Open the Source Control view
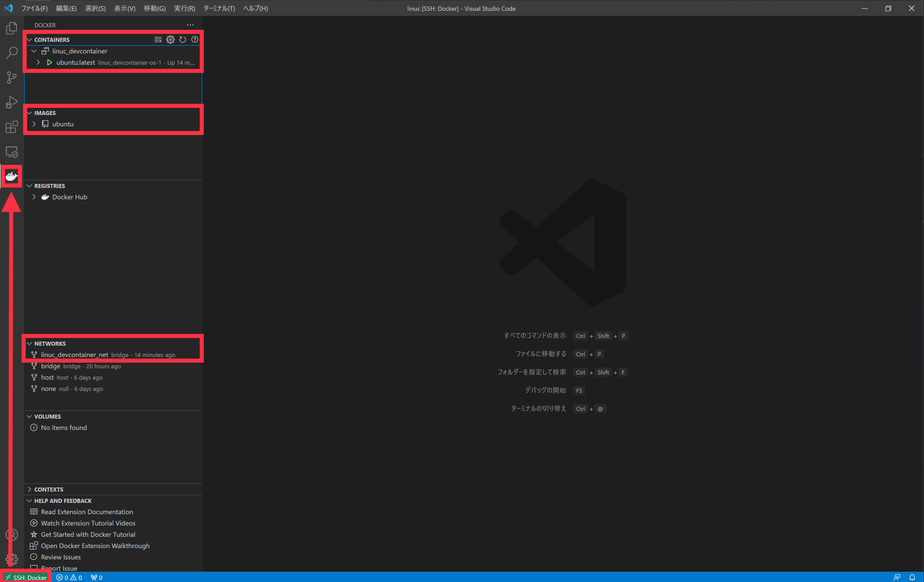Image resolution: width=924 pixels, height=582 pixels. pyautogui.click(x=11, y=78)
